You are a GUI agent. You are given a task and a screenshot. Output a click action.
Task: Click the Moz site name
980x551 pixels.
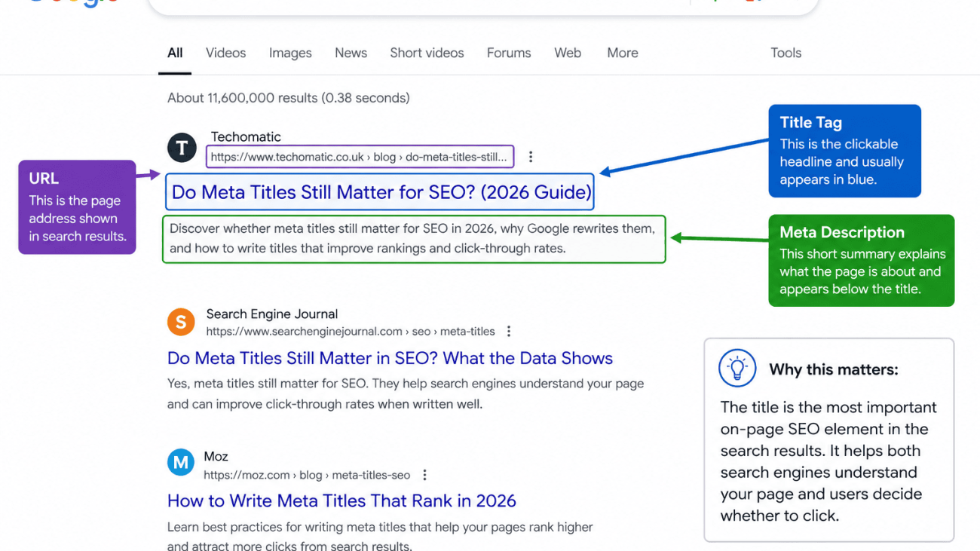click(x=216, y=457)
